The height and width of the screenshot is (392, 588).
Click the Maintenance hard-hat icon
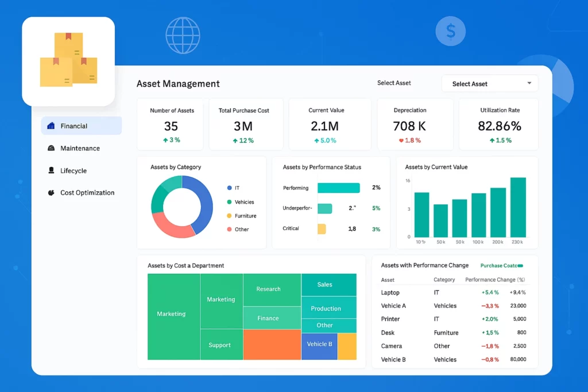click(x=51, y=148)
